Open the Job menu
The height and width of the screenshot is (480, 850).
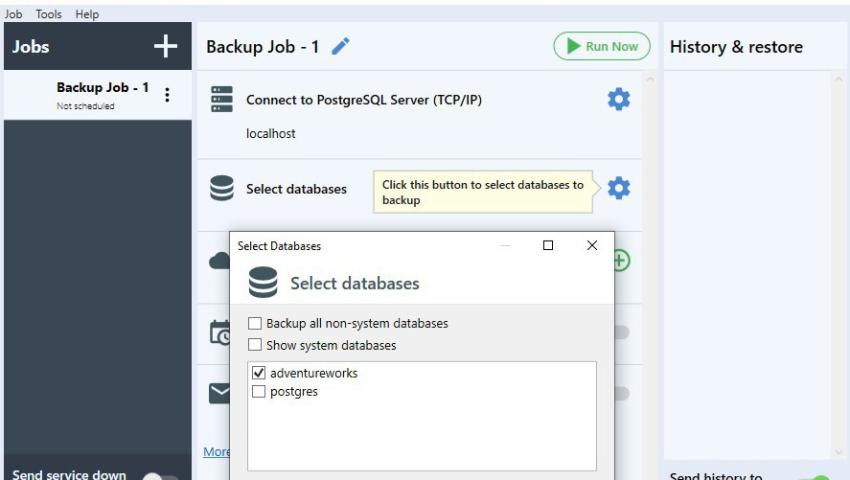click(13, 14)
